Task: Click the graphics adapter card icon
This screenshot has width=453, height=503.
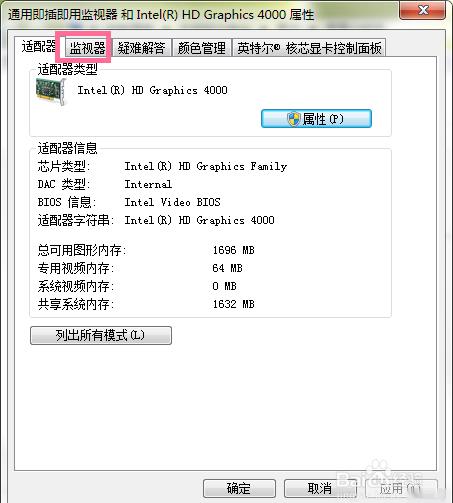Action: click(51, 91)
